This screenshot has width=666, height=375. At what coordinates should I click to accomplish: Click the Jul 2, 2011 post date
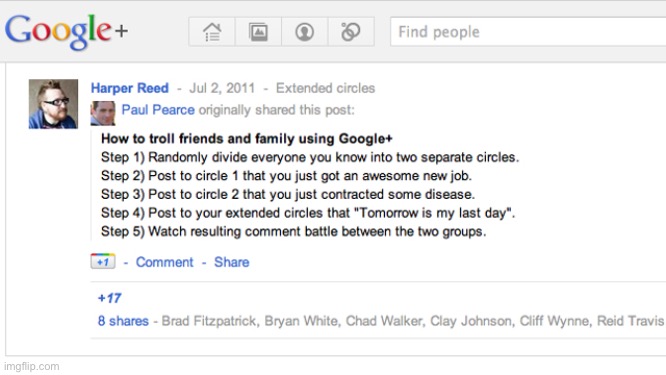[x=222, y=88]
